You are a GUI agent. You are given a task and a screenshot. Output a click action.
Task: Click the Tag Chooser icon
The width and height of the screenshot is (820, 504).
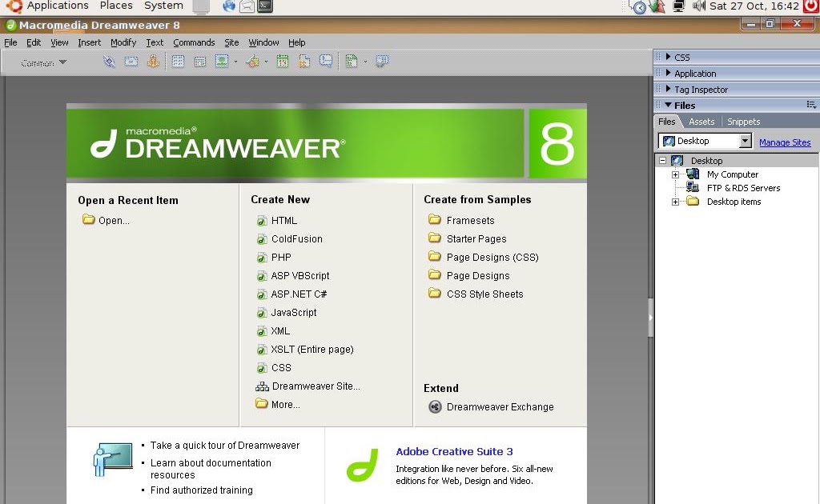[382, 62]
